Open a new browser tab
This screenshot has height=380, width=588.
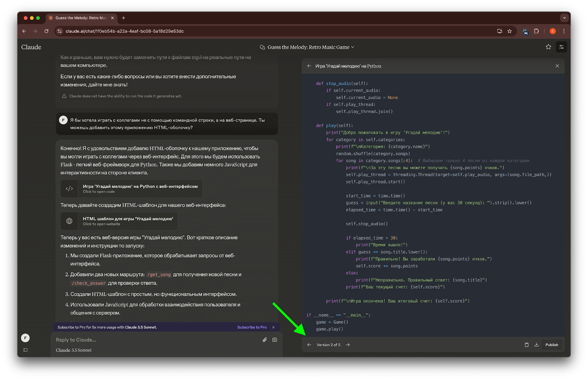click(x=123, y=18)
